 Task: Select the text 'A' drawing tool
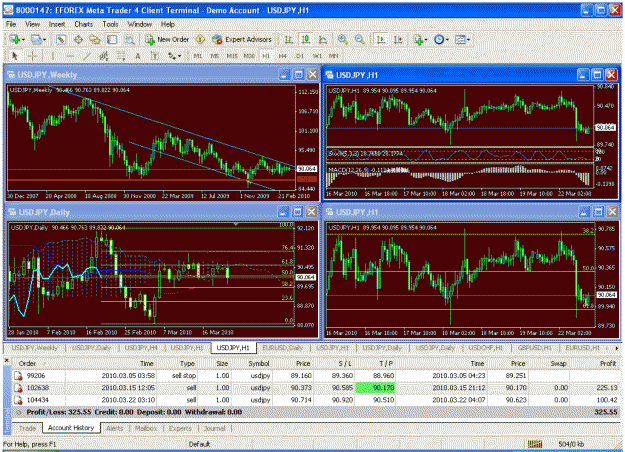click(138, 56)
